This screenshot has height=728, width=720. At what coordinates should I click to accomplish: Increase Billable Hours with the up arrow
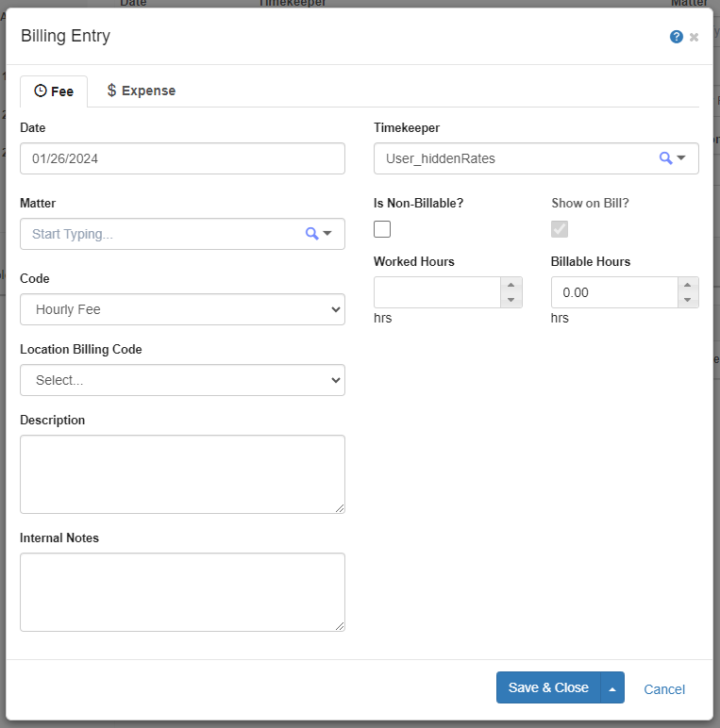688,285
